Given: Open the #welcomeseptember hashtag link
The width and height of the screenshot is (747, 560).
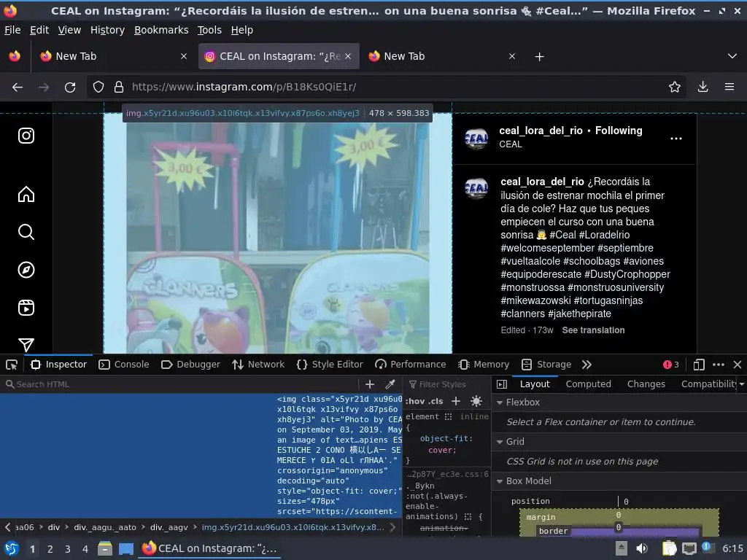Looking at the screenshot, I should point(547,248).
